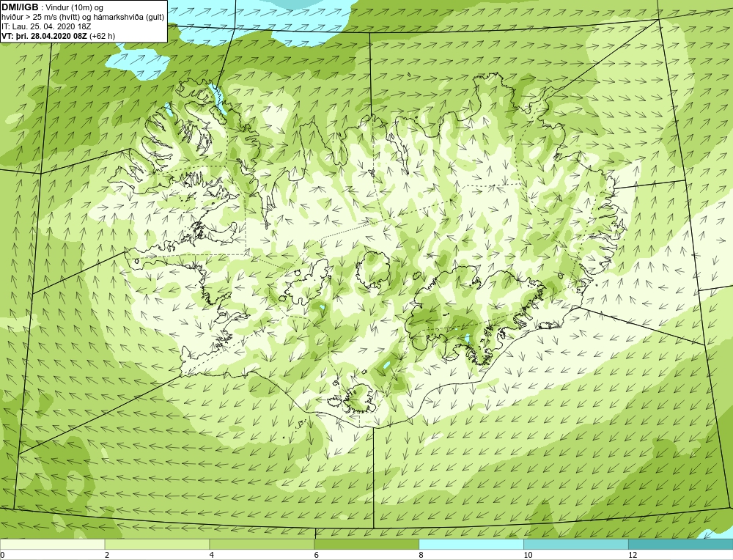The height and width of the screenshot is (560, 733).
Task: Click the legend value '4'
Action: pos(212,555)
